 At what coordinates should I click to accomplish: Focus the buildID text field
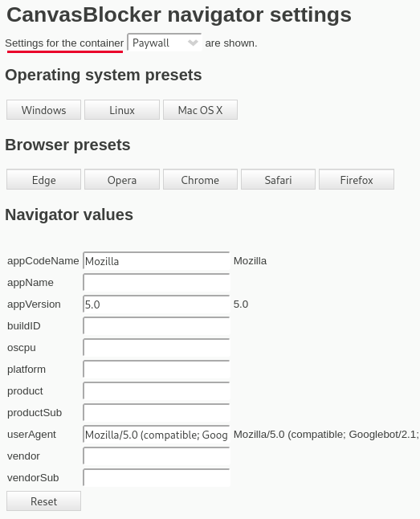tap(157, 326)
